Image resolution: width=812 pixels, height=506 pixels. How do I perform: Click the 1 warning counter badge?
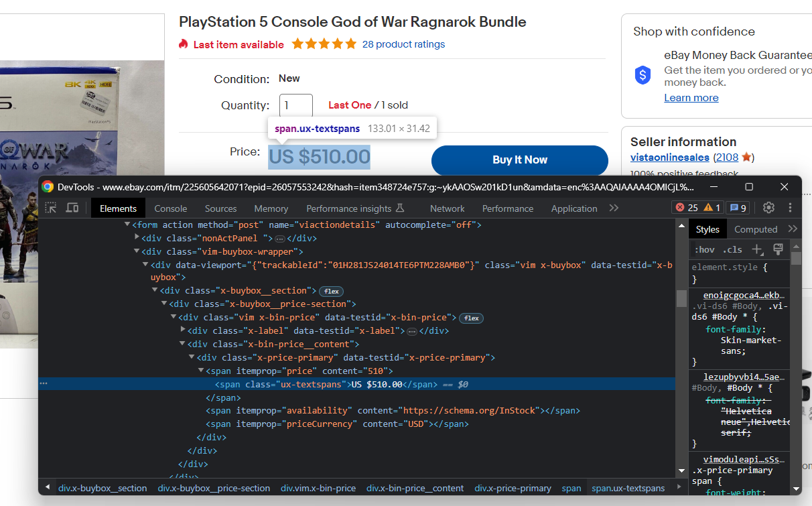[x=712, y=208]
